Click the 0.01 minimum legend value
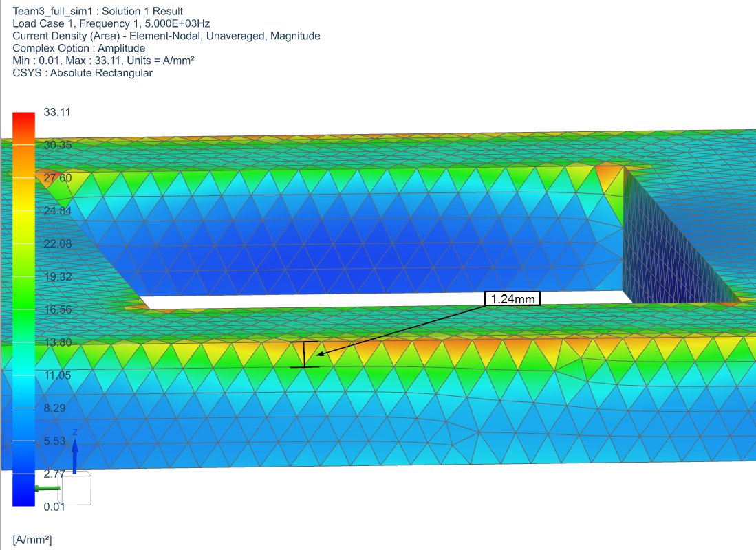Viewport: 756px width, 550px height. [x=54, y=507]
